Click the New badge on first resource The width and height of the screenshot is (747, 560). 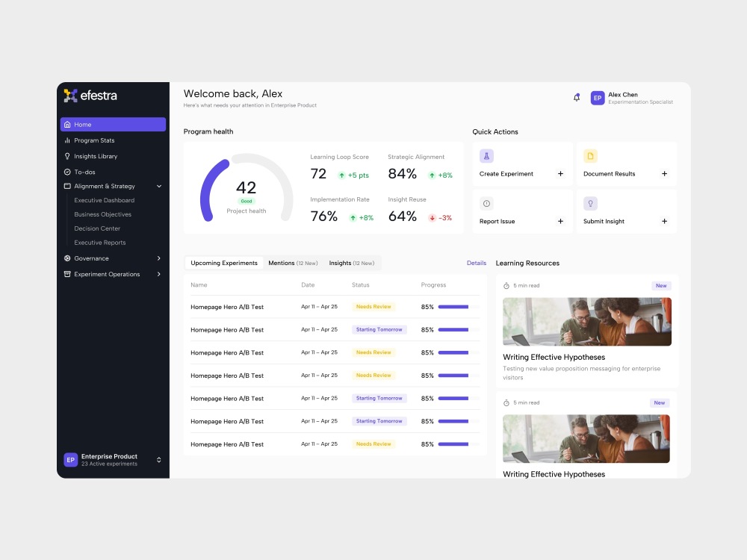661,286
